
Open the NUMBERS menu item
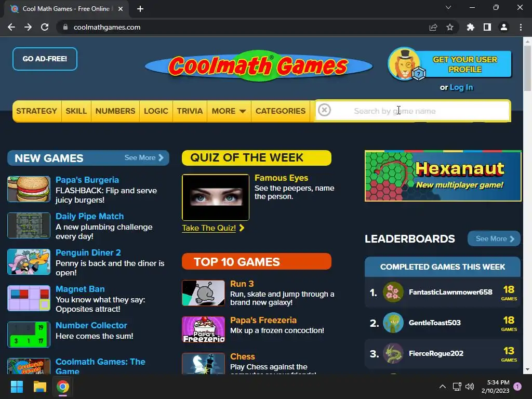(115, 111)
